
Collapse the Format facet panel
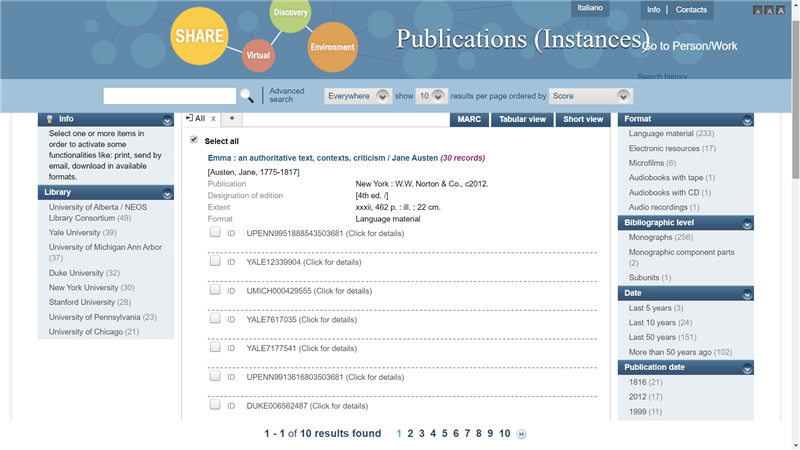click(746, 119)
